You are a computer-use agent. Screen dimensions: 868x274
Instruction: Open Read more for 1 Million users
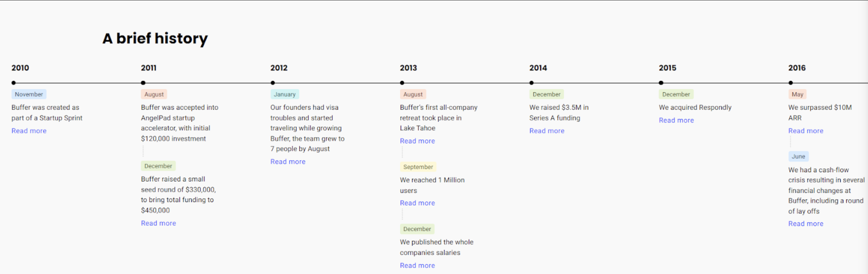coord(417,203)
